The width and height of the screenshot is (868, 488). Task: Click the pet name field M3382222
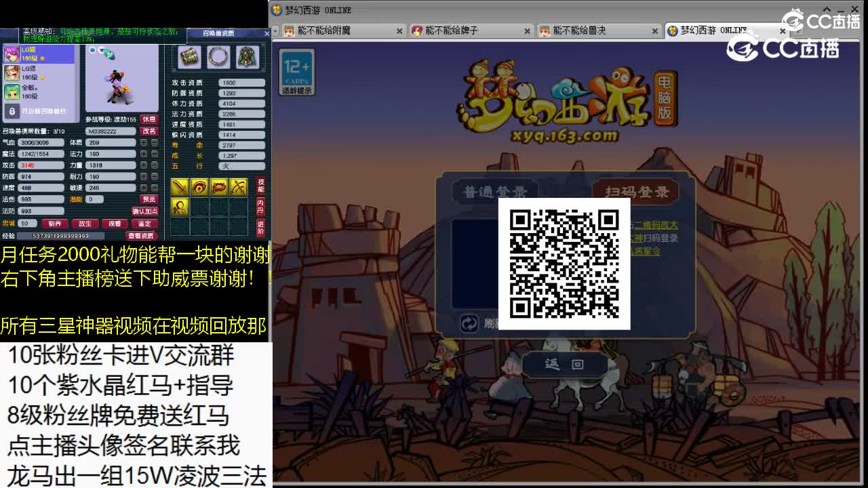click(x=111, y=131)
